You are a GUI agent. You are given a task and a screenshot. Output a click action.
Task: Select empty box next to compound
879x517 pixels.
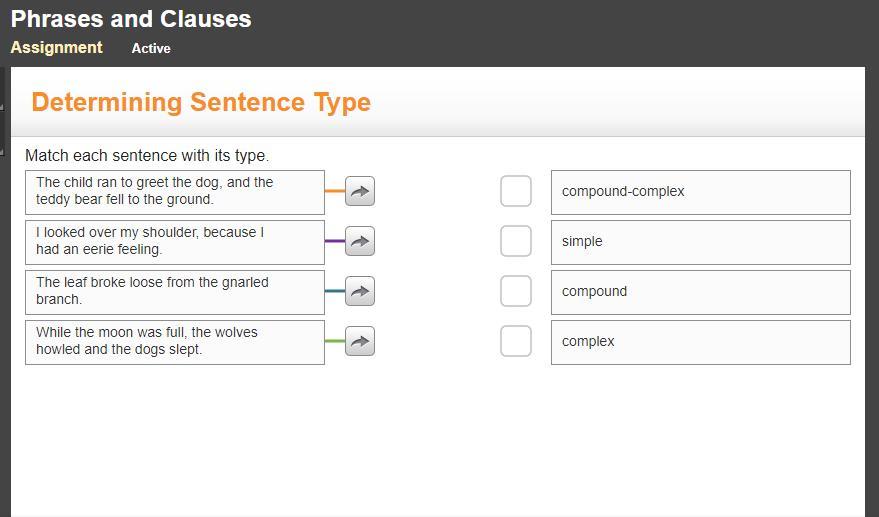coord(516,291)
